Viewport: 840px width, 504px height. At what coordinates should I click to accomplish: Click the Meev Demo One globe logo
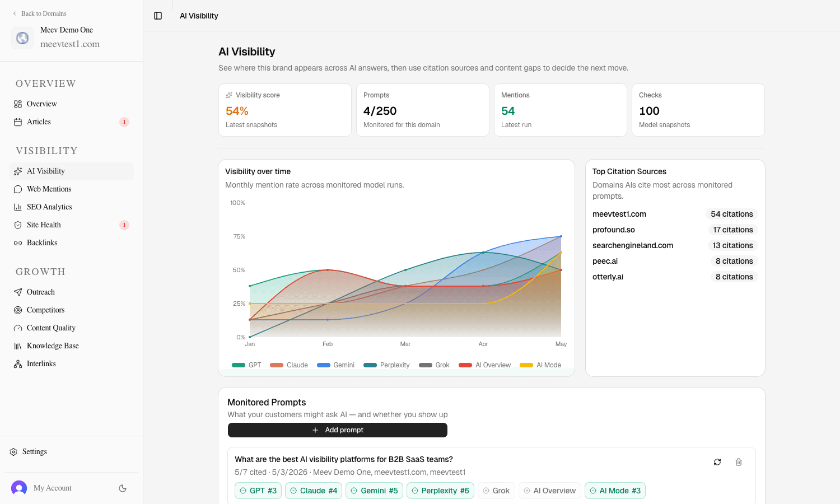point(22,38)
